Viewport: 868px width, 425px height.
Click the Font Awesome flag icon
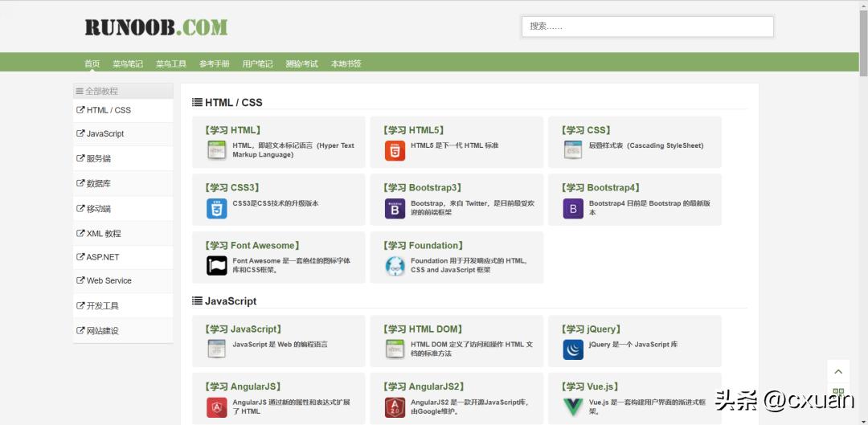(x=216, y=266)
